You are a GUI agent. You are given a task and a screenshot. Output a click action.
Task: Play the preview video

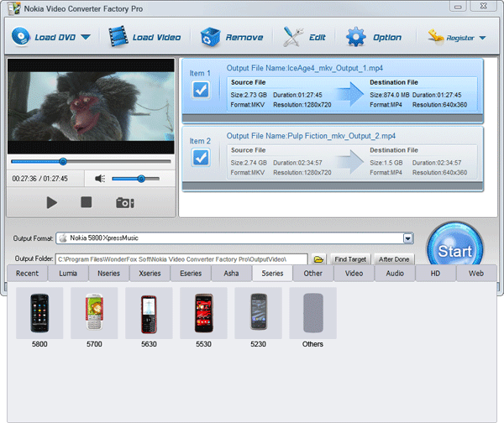(x=52, y=202)
